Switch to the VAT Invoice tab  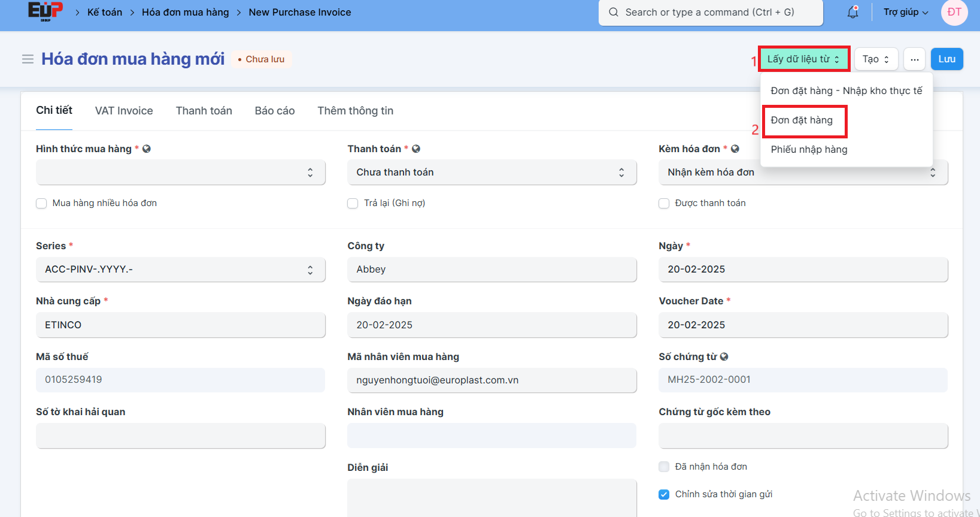coord(124,111)
